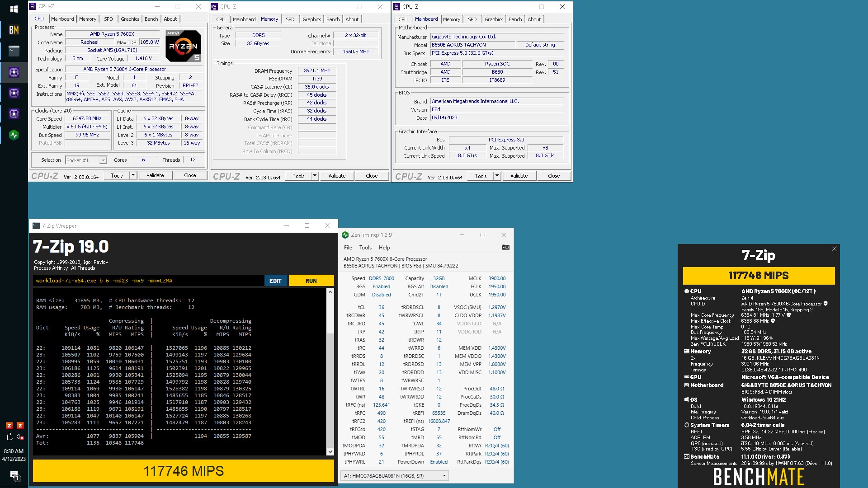Image resolution: width=868 pixels, height=488 pixels.
Task: Open the notification center icon
Action: pyautogui.click(x=14, y=475)
